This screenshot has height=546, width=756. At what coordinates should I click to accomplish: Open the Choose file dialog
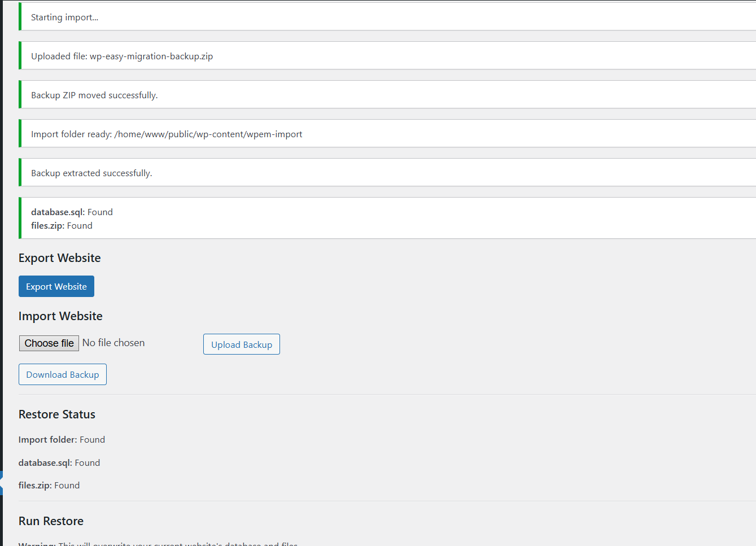[x=49, y=343]
